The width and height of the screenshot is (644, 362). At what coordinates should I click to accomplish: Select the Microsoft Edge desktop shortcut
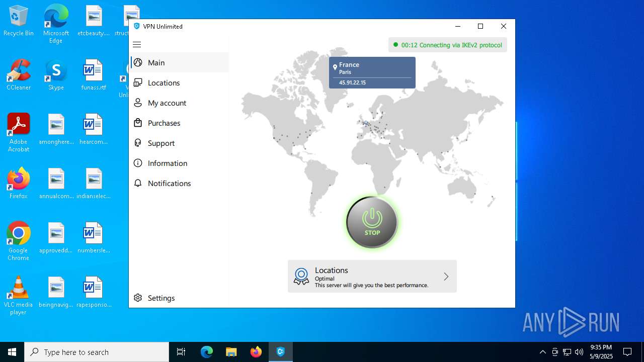click(x=56, y=24)
